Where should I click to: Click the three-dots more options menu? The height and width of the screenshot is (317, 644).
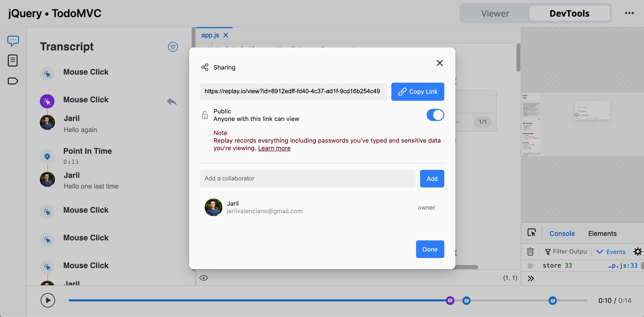coord(629,13)
